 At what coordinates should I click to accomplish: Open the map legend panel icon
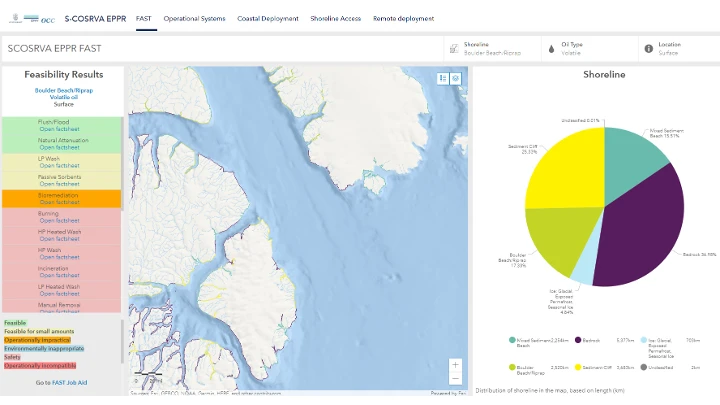pyautogui.click(x=443, y=78)
